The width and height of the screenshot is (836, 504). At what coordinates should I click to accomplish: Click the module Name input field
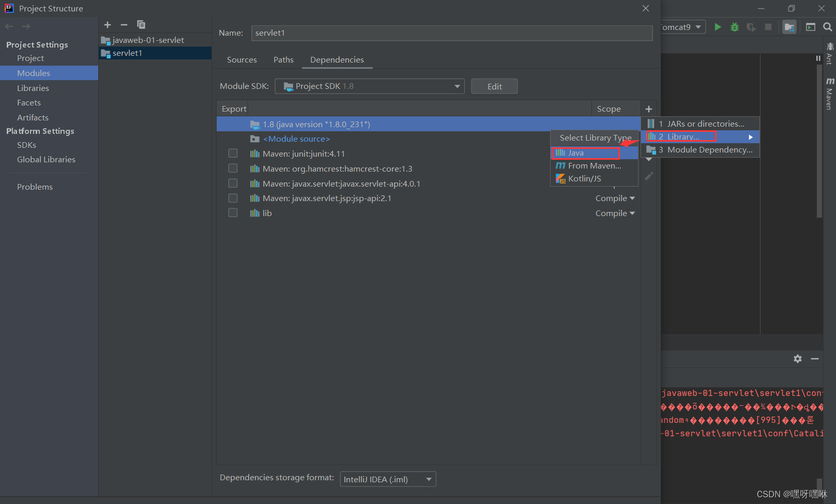[452, 33]
